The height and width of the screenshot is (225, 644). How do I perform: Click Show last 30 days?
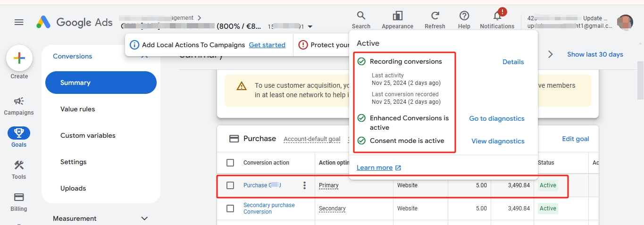click(595, 54)
